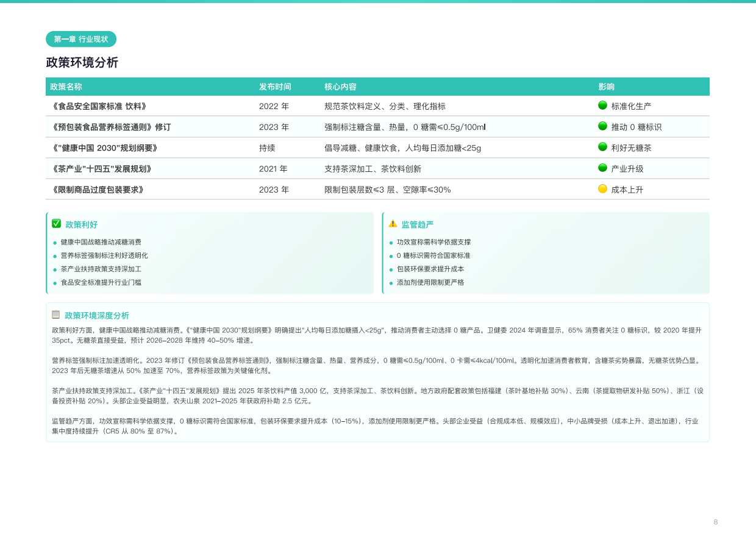Click the 发布时间 column header
756x534 pixels.
275,87
